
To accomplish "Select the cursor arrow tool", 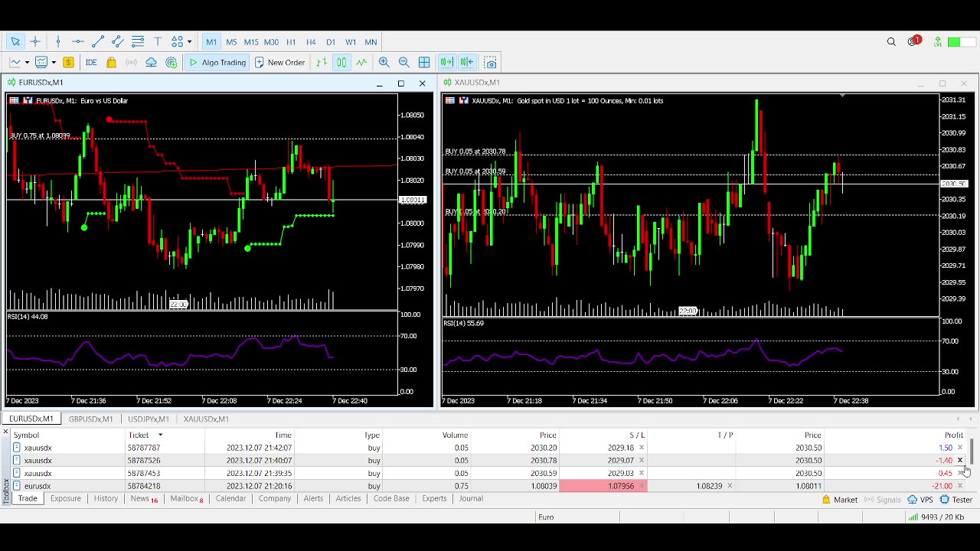I will point(15,42).
